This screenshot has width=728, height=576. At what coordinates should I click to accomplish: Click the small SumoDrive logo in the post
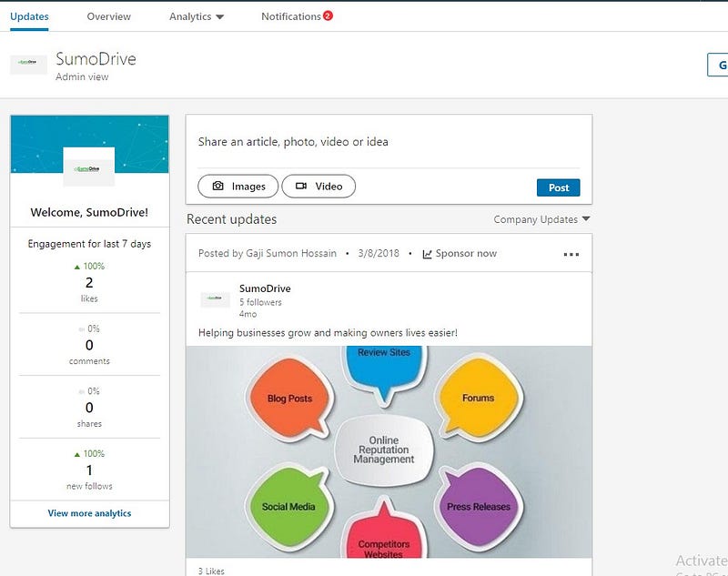click(x=215, y=299)
